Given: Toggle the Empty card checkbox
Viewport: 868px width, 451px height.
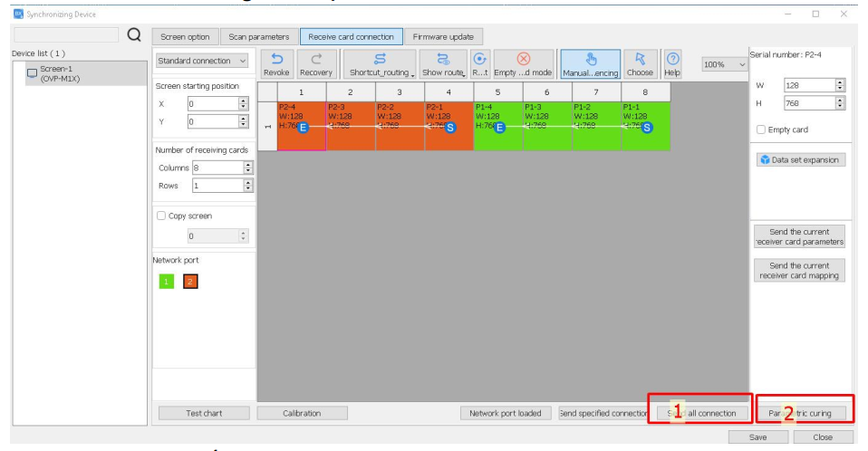Looking at the screenshot, I should tap(761, 130).
